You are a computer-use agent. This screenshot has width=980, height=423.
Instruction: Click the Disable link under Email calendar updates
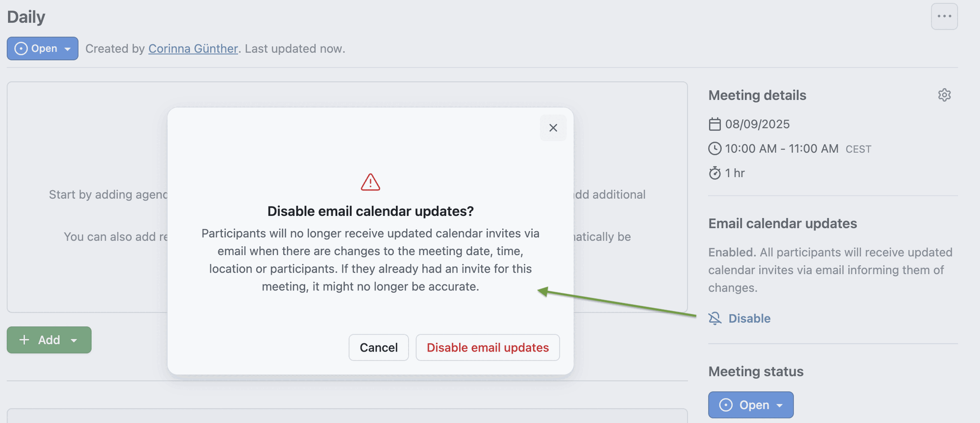click(x=749, y=318)
